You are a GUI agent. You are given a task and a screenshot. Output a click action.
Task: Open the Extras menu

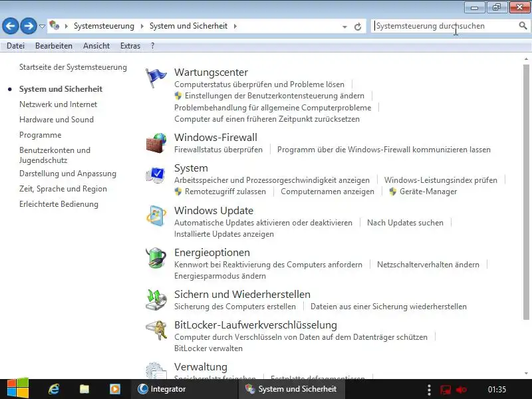click(130, 46)
